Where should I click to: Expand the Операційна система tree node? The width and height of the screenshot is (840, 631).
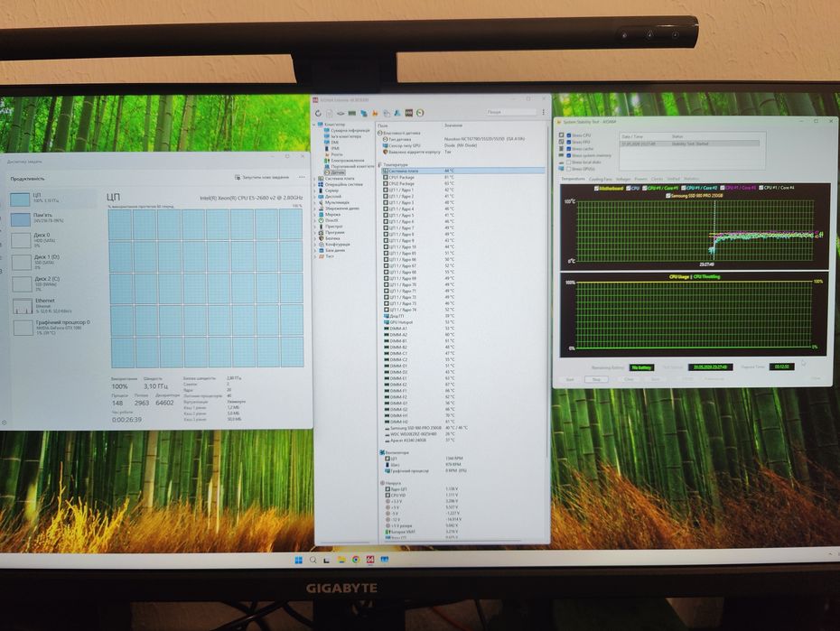[314, 184]
